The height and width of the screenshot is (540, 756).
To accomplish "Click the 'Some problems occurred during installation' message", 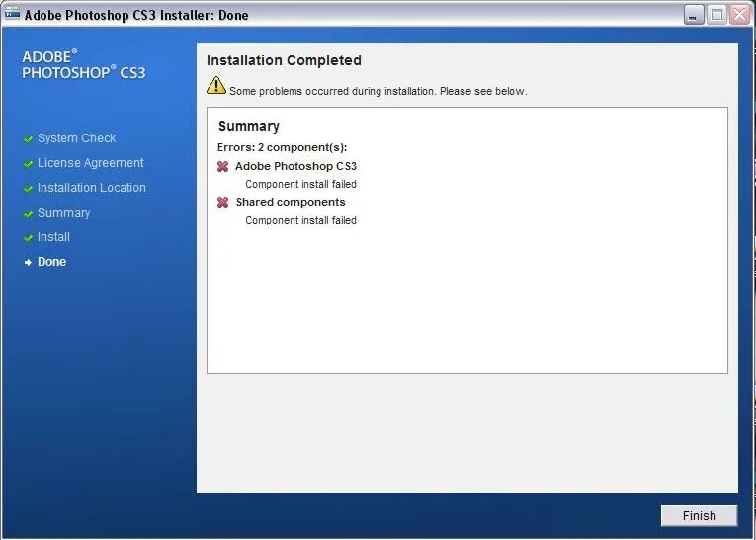I will coord(378,91).
